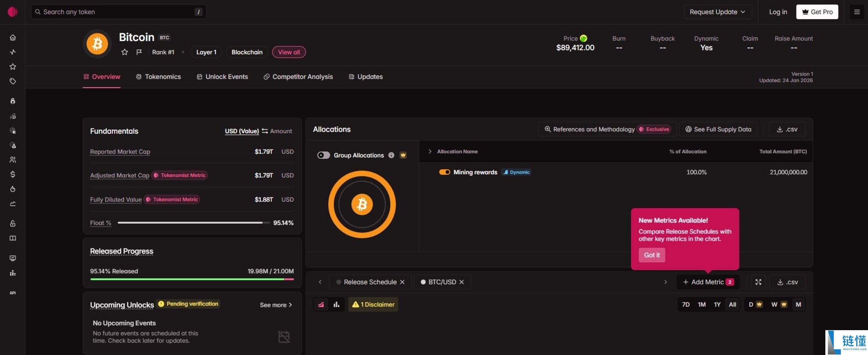Select the 1Y time range
The height and width of the screenshot is (355, 868).
pyautogui.click(x=717, y=305)
